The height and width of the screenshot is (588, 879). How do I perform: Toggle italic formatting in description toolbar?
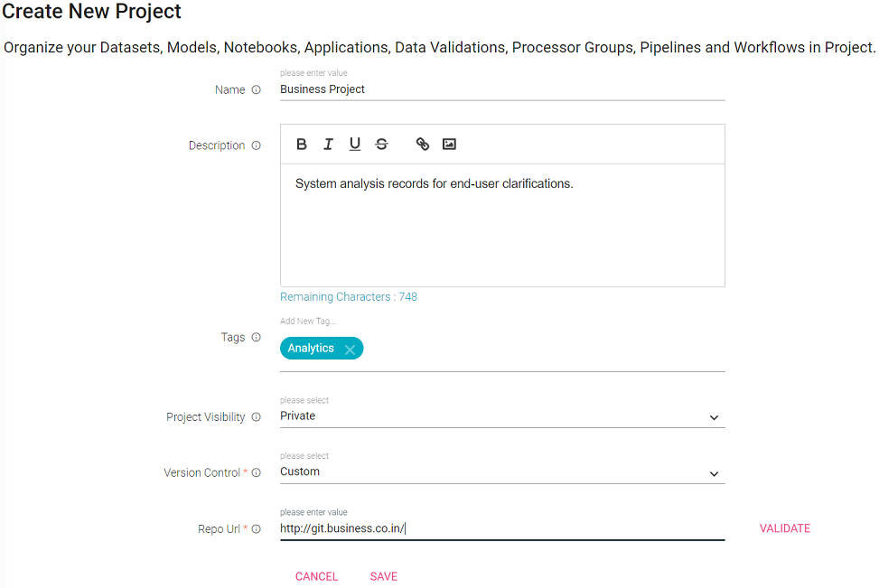[x=328, y=144]
